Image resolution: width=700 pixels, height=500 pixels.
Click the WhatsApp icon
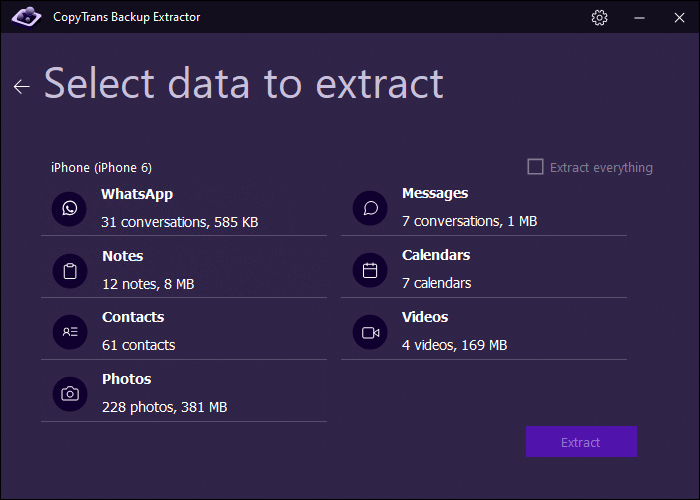coord(69,208)
